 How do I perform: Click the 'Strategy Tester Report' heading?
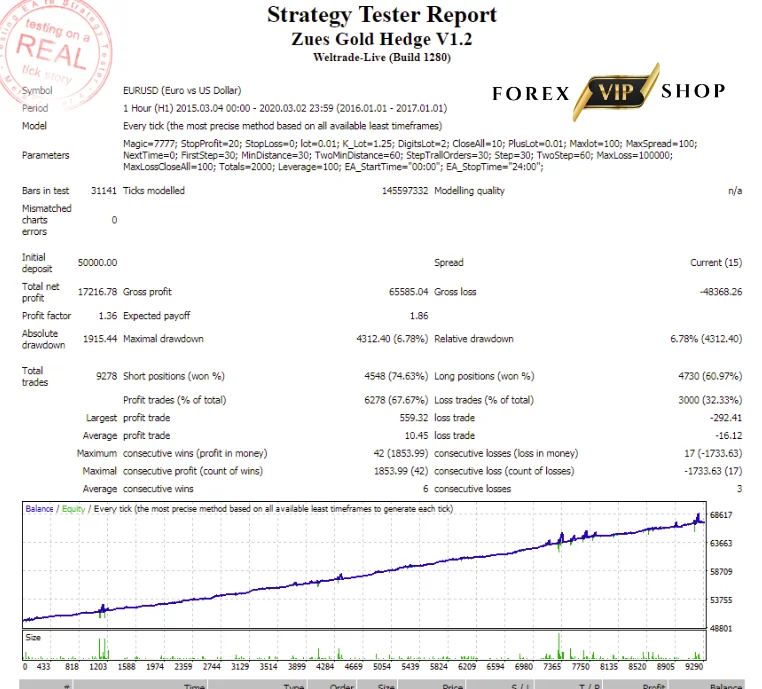[x=382, y=15]
